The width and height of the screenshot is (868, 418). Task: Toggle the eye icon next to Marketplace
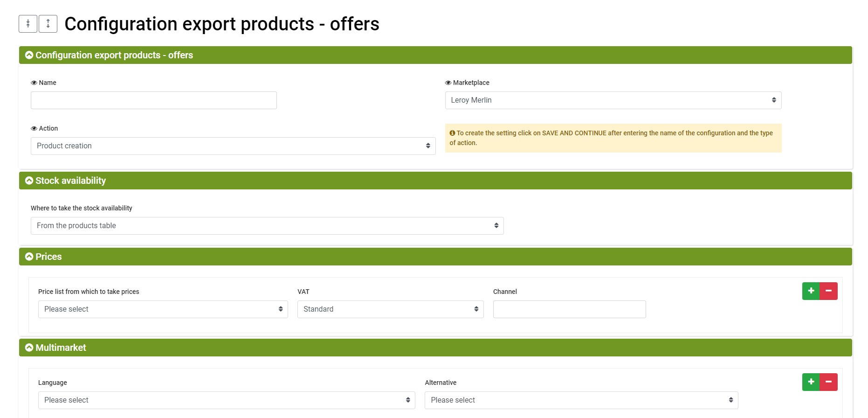pos(448,83)
